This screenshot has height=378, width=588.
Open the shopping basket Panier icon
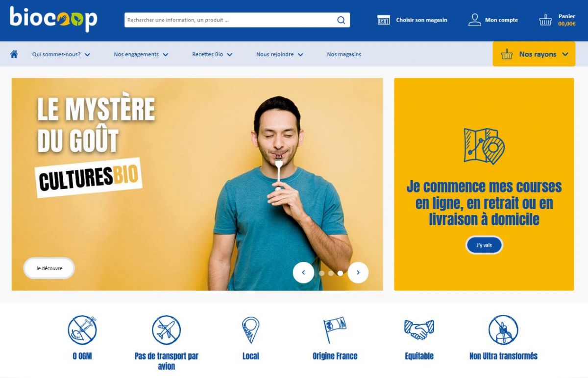pos(545,20)
